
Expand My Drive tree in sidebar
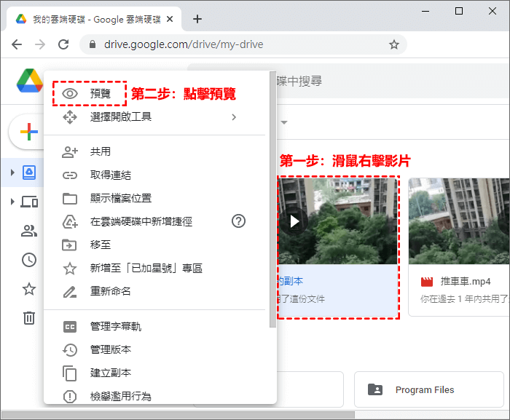tap(12, 173)
